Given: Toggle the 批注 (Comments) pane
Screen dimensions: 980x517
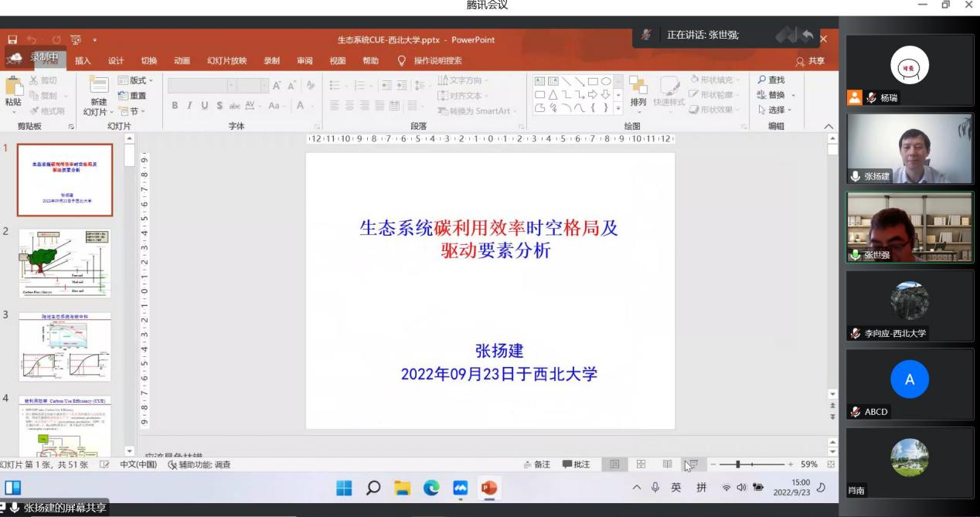Looking at the screenshot, I should [x=576, y=464].
